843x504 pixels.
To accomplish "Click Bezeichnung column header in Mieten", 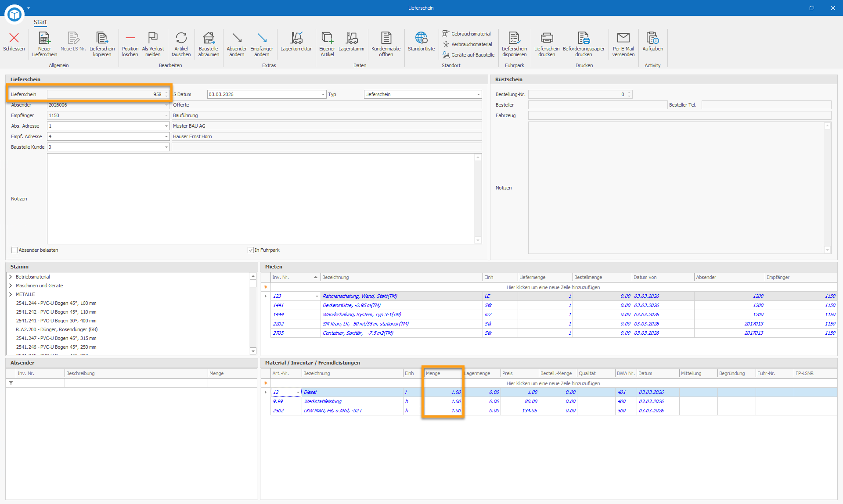I will (x=401, y=277).
